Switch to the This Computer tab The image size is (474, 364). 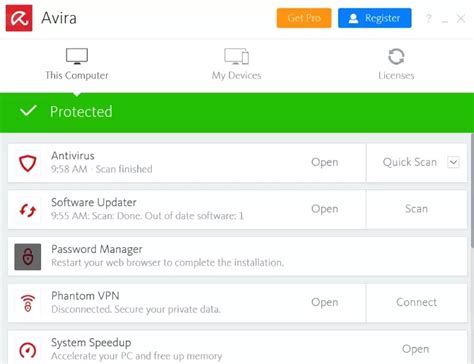pyautogui.click(x=77, y=64)
